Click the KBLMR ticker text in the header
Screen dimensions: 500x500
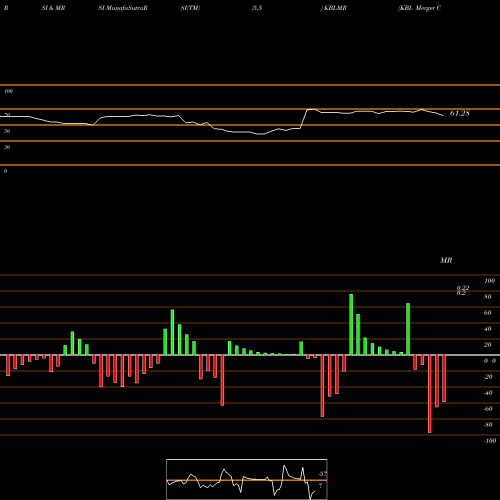(335, 8)
